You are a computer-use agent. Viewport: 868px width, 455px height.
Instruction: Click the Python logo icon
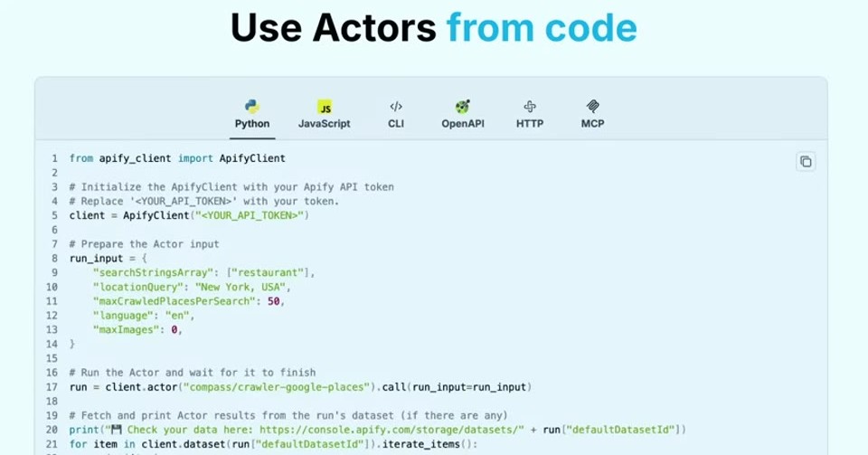point(252,106)
